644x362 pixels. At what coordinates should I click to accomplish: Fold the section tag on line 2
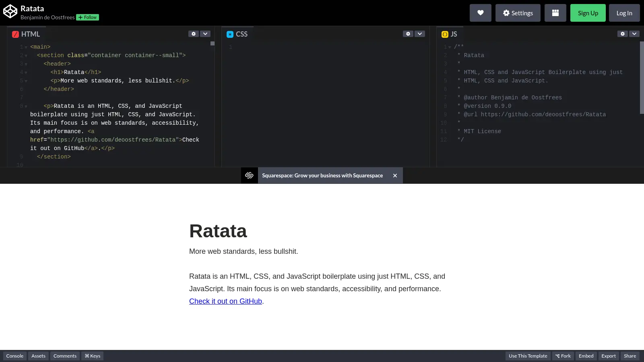click(x=26, y=56)
